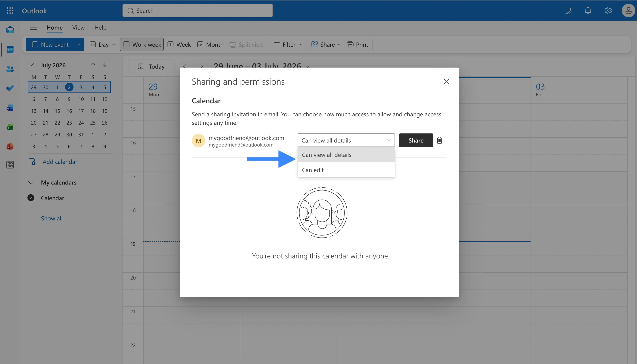Image resolution: width=637 pixels, height=364 pixels.
Task: Open the permission level combo box
Action: pos(346,140)
